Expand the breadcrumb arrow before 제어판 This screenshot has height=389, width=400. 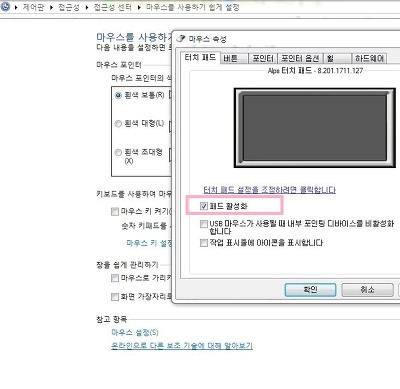[16, 7]
